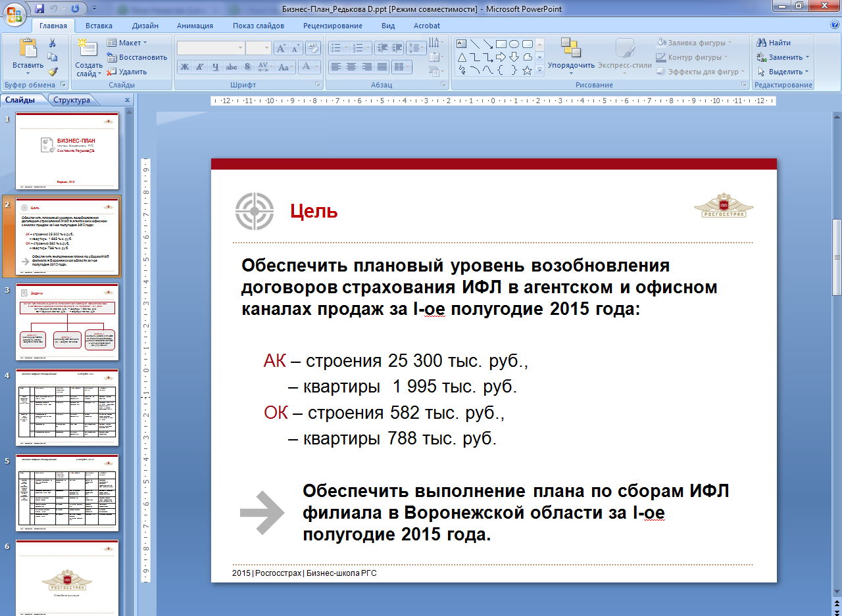Increase the font size

coord(281,48)
